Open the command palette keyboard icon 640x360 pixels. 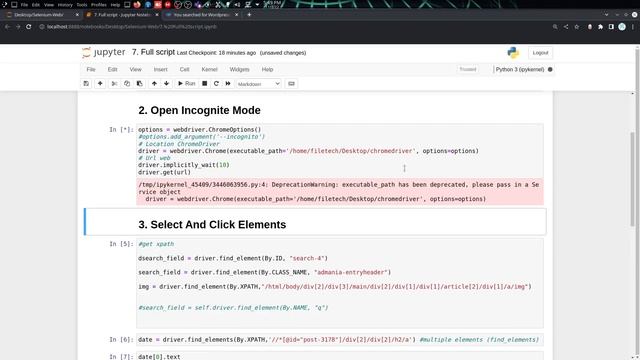[x=291, y=84]
